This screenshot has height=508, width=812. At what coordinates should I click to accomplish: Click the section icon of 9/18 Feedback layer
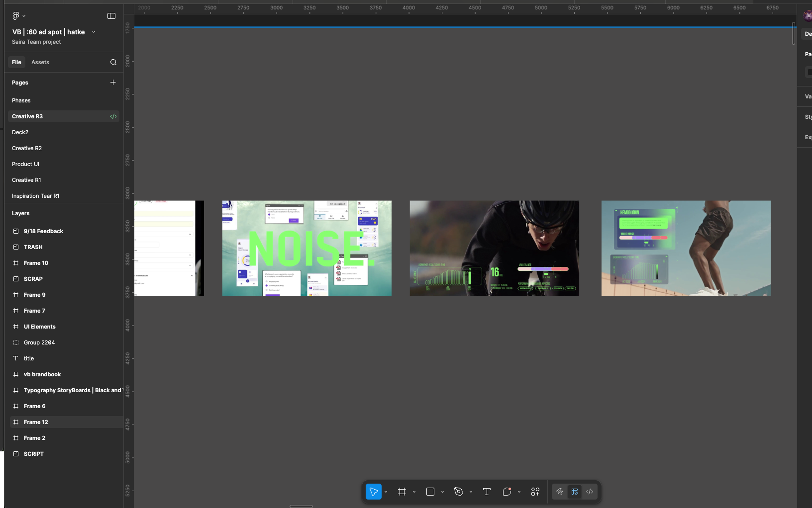16,231
